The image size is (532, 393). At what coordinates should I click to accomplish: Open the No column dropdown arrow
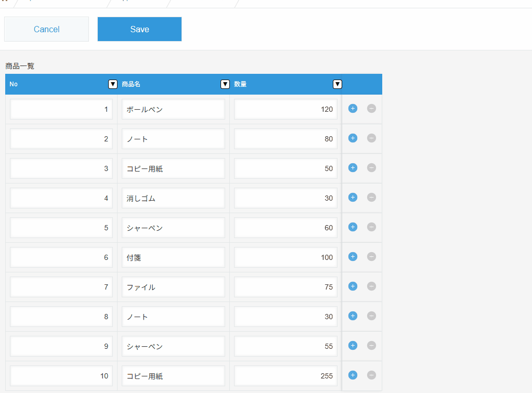[x=113, y=84]
